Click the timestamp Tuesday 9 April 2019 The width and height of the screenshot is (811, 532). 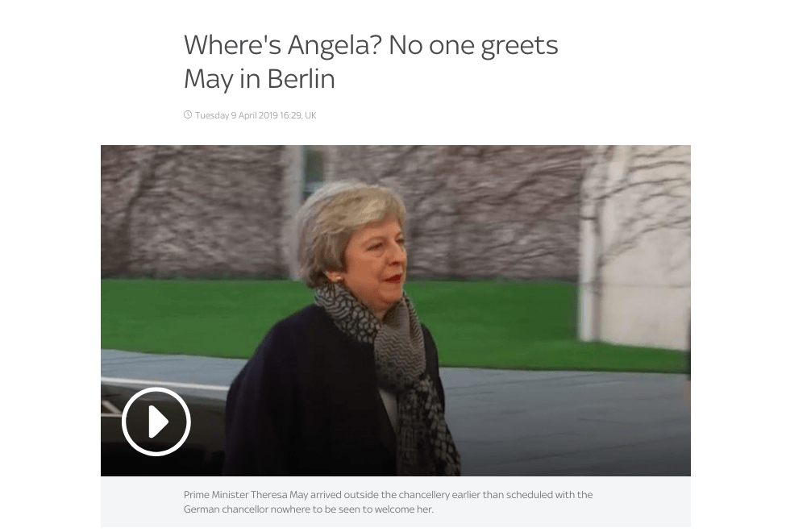236,115
